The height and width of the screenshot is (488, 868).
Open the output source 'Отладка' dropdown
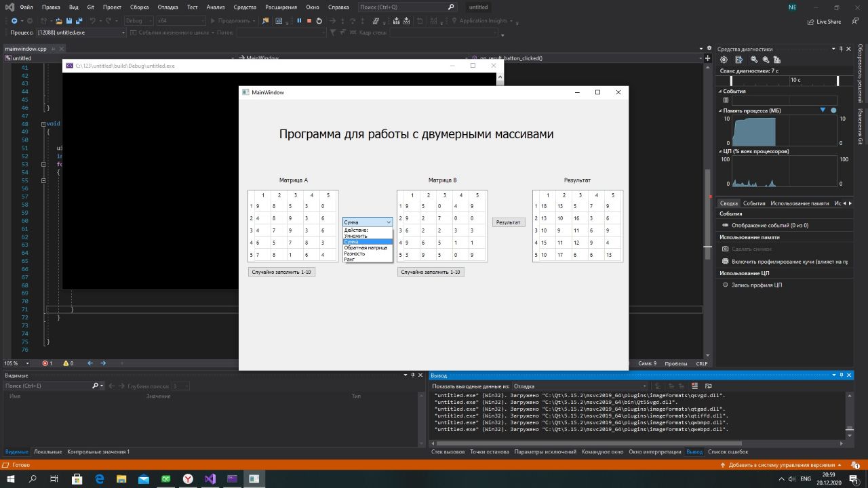(580, 386)
